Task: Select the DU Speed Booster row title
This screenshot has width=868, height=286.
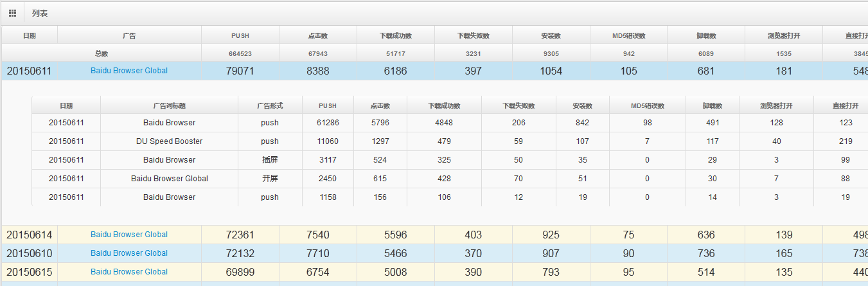Action: [x=170, y=141]
